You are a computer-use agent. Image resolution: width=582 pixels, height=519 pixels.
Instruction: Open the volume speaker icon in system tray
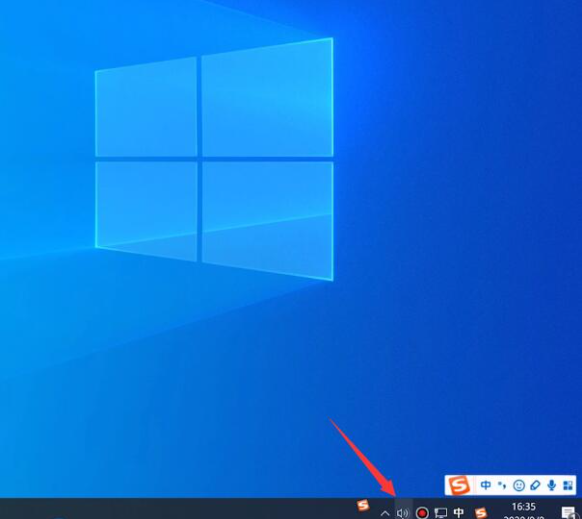click(x=403, y=513)
